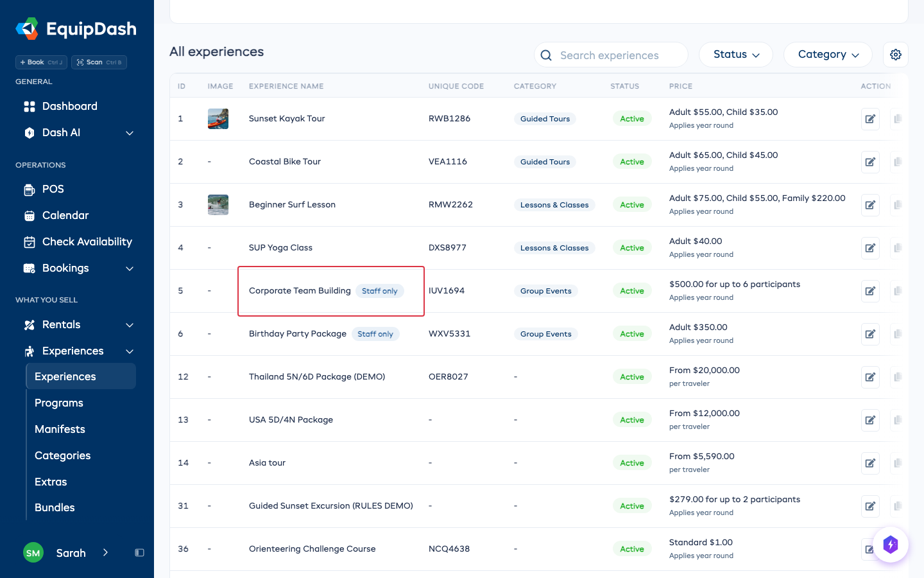Expand the Rentals section
The width and height of the screenshot is (924, 578).
(x=130, y=325)
